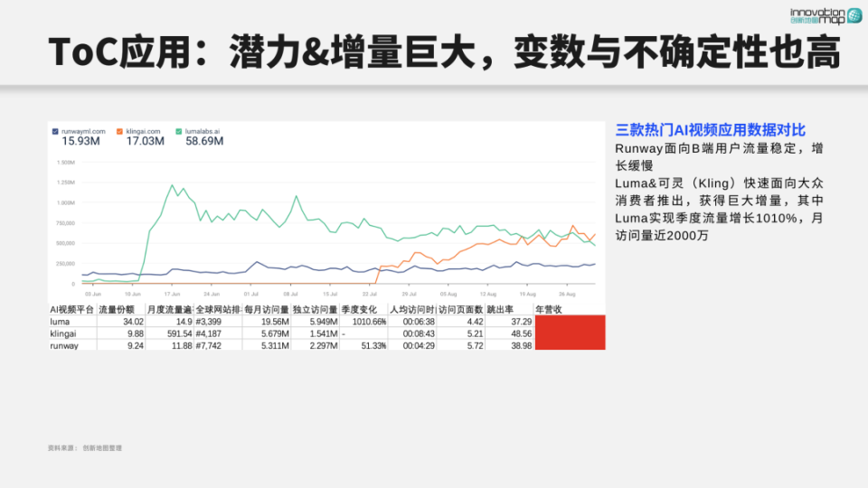
Task: Select the 季度变化 column header
Action: click(359, 310)
